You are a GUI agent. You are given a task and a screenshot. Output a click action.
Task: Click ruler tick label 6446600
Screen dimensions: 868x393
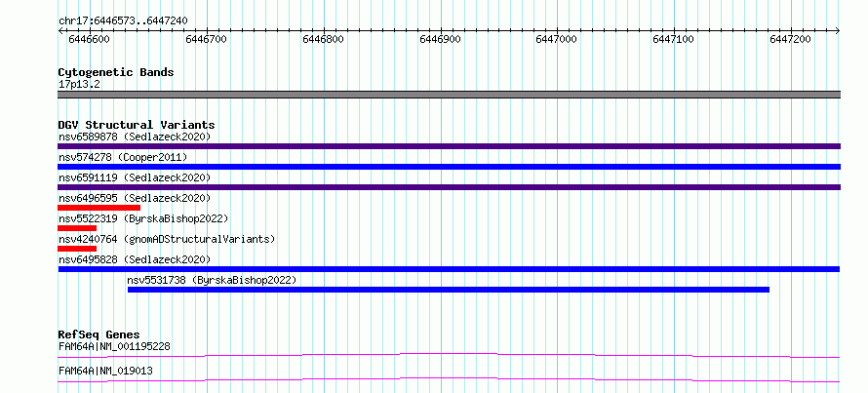pos(89,39)
